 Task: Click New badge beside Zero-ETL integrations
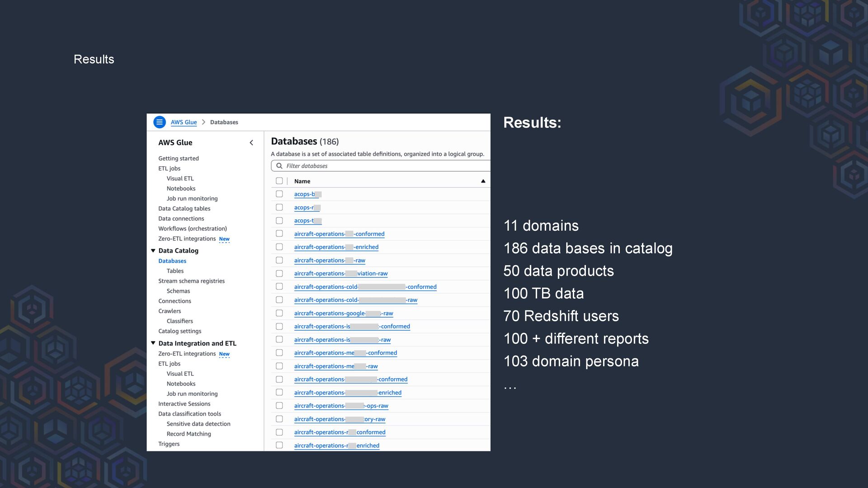click(x=224, y=239)
